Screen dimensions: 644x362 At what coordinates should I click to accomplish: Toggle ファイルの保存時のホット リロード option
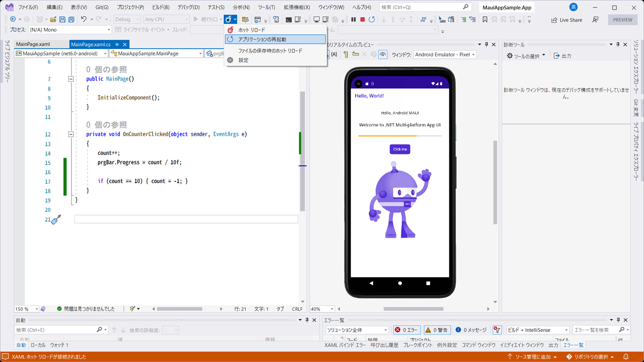pos(275,51)
